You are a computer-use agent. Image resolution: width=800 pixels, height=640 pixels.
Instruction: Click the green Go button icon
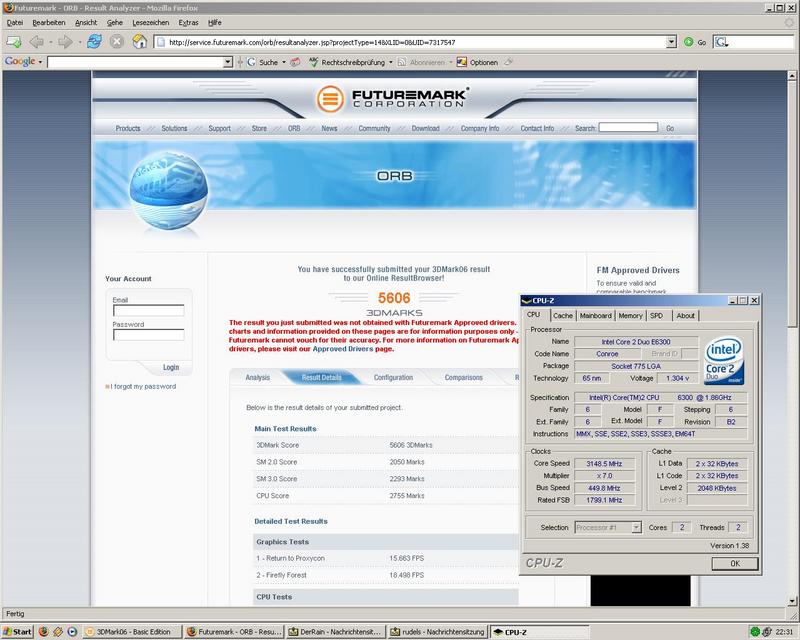tap(688, 42)
